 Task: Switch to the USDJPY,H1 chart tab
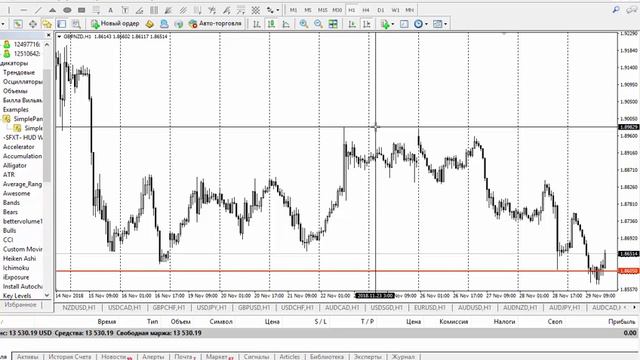click(x=211, y=307)
